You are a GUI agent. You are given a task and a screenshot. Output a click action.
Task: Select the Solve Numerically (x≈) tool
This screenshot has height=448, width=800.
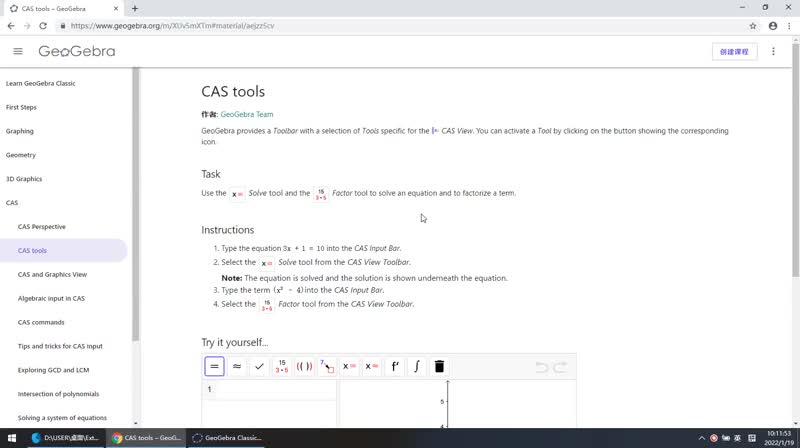[x=371, y=366]
